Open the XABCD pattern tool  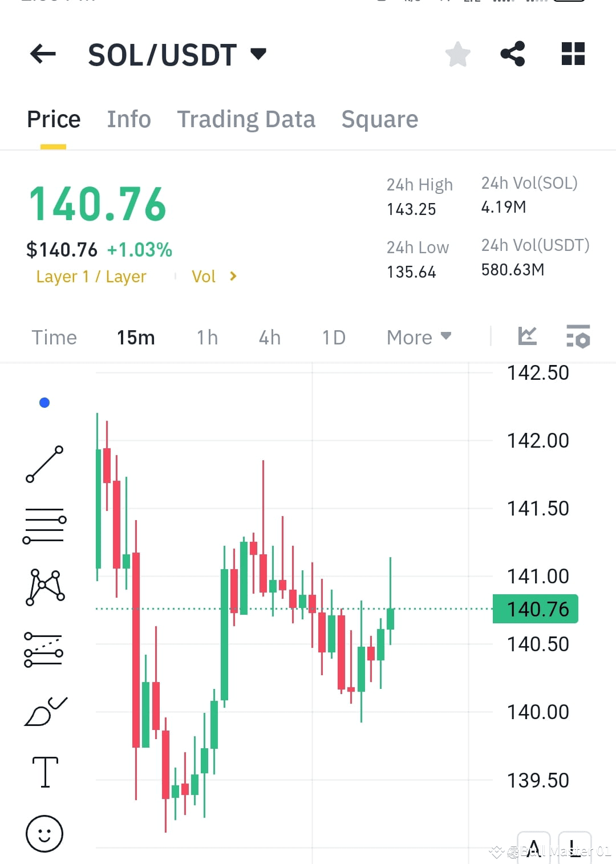pyautogui.click(x=44, y=587)
